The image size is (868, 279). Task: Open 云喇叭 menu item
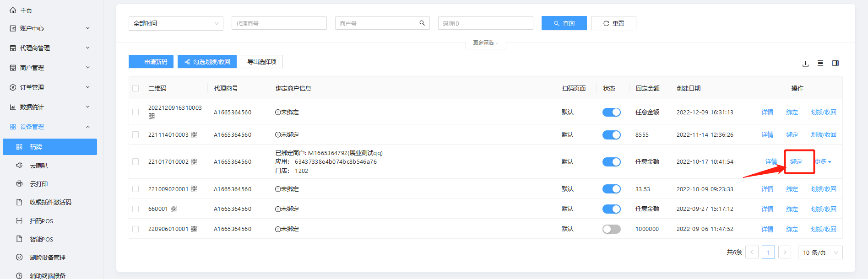click(x=50, y=165)
